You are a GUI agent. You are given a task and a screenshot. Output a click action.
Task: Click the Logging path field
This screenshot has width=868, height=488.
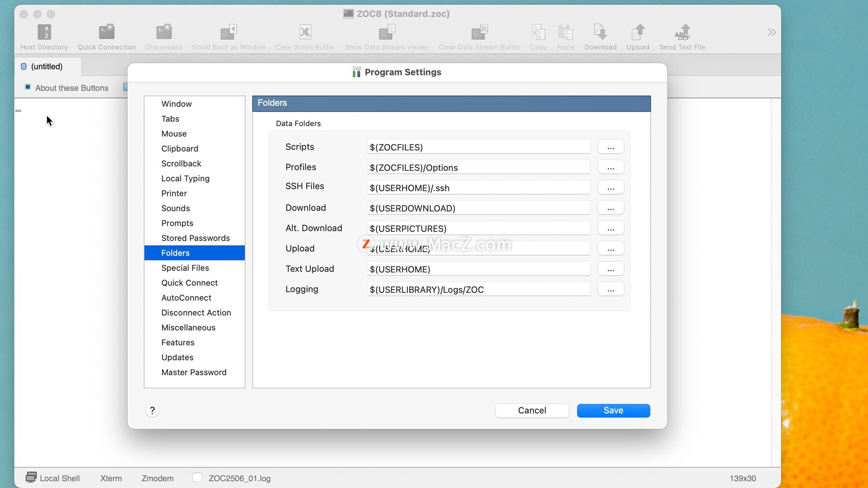coord(478,289)
